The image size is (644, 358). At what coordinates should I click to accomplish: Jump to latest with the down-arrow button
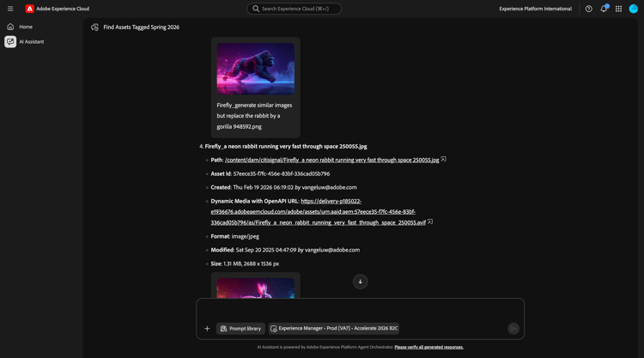click(360, 282)
